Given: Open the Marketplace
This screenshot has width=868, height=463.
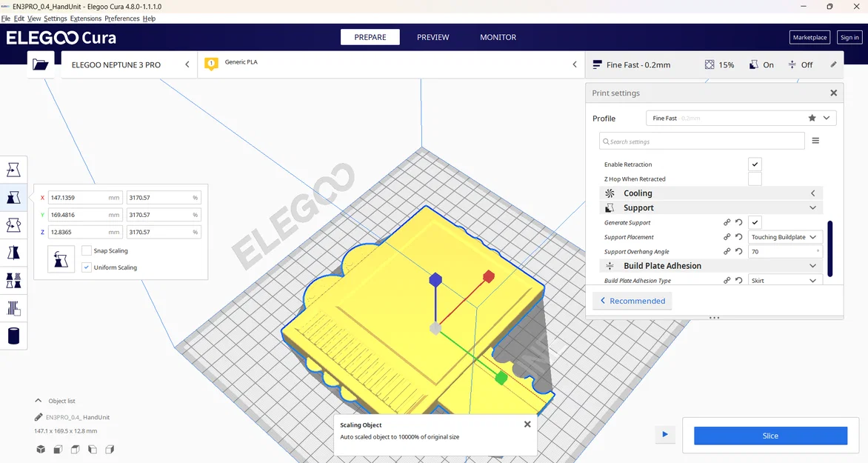Looking at the screenshot, I should 809,37.
